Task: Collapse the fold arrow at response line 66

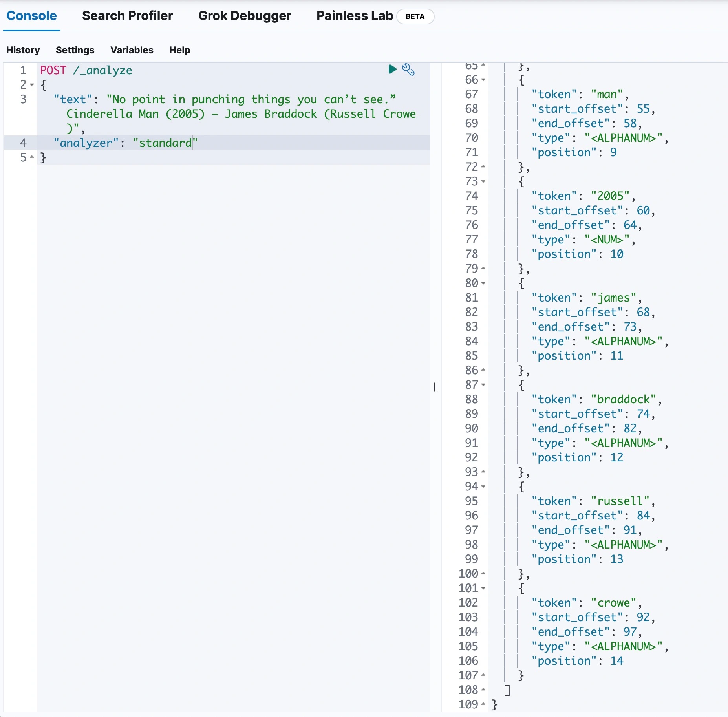Action: pyautogui.click(x=483, y=80)
